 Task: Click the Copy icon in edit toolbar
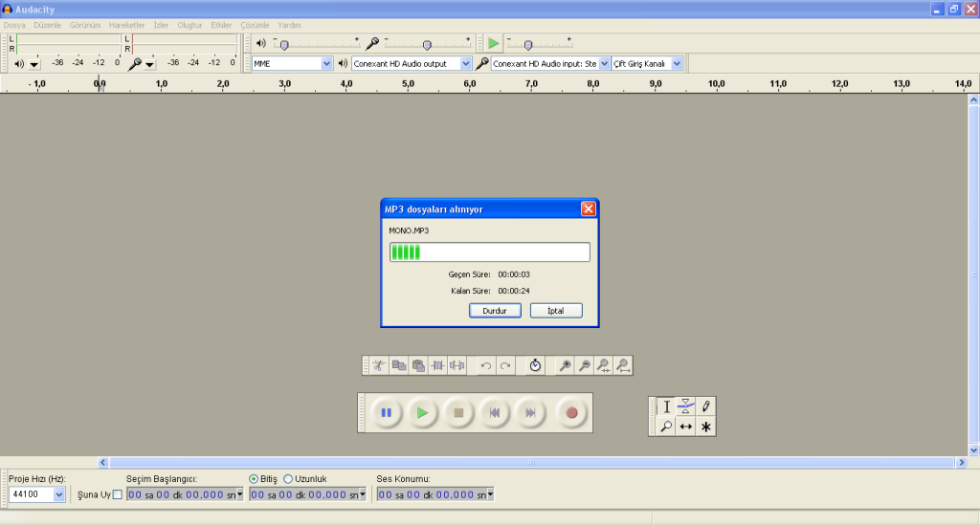(x=399, y=365)
